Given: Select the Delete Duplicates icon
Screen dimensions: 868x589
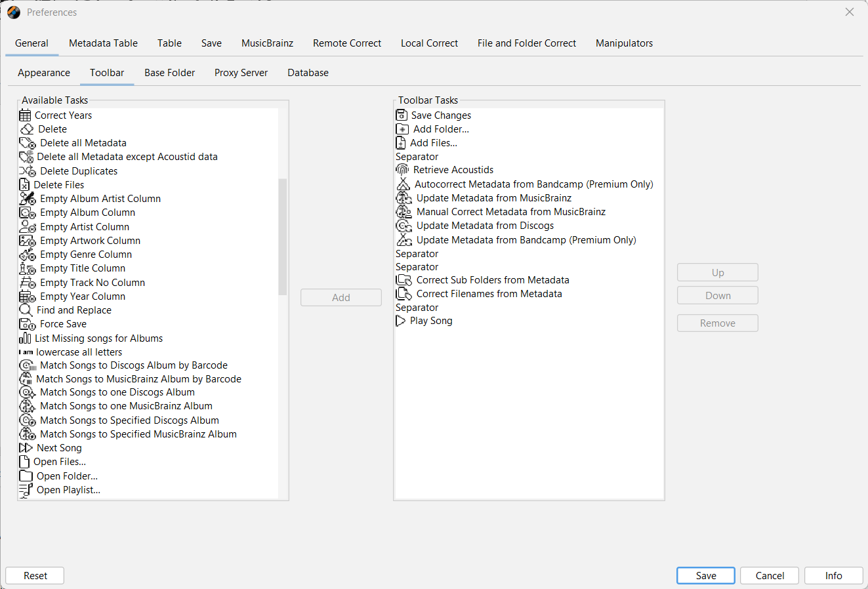Looking at the screenshot, I should point(28,171).
